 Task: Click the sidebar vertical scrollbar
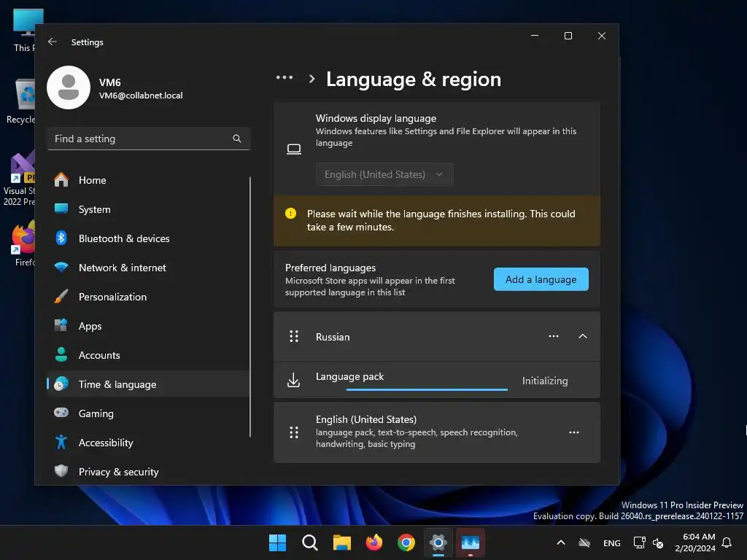pyautogui.click(x=249, y=307)
